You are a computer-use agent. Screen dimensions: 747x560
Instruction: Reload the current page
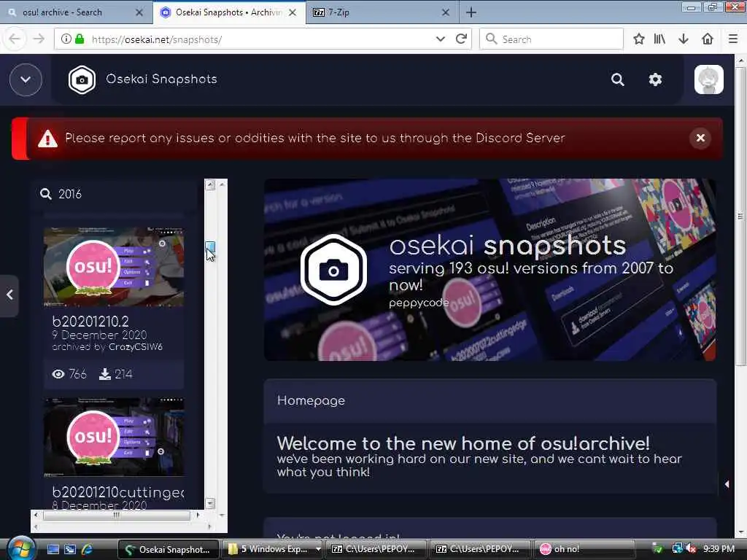pyautogui.click(x=461, y=39)
